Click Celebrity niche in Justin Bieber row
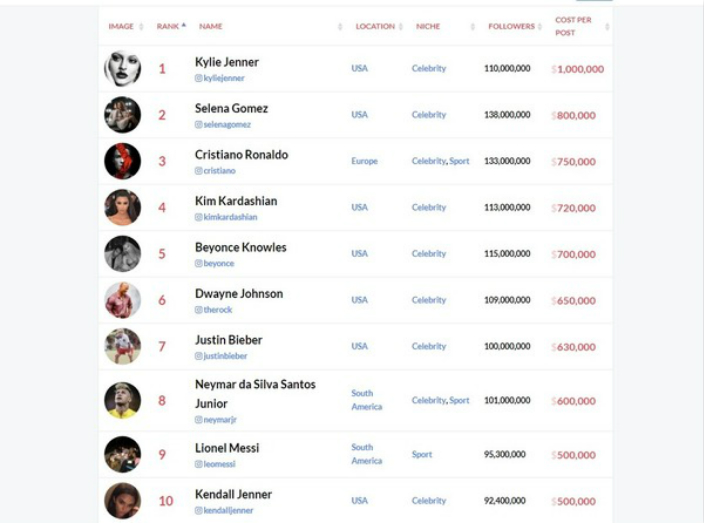Viewport: 704px width, 523px height. [x=429, y=346]
